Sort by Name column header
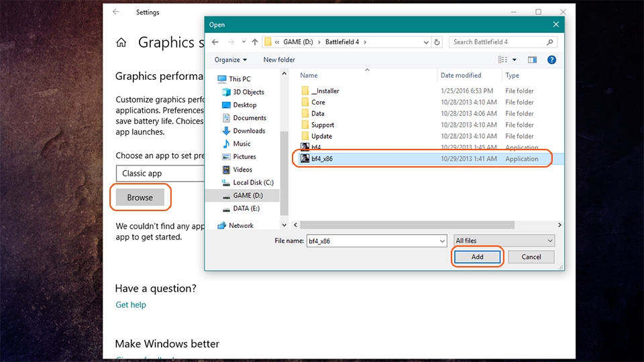Image resolution: width=644 pixels, height=362 pixels. click(309, 76)
